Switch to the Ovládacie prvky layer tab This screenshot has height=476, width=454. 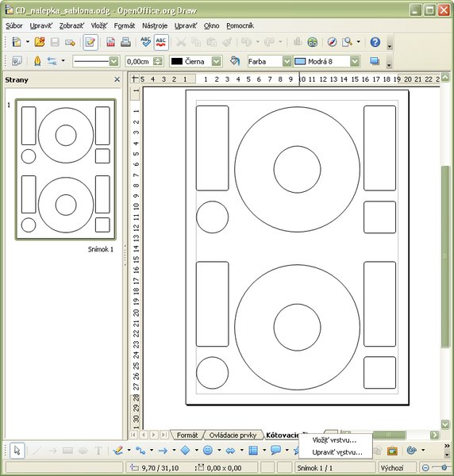233,435
